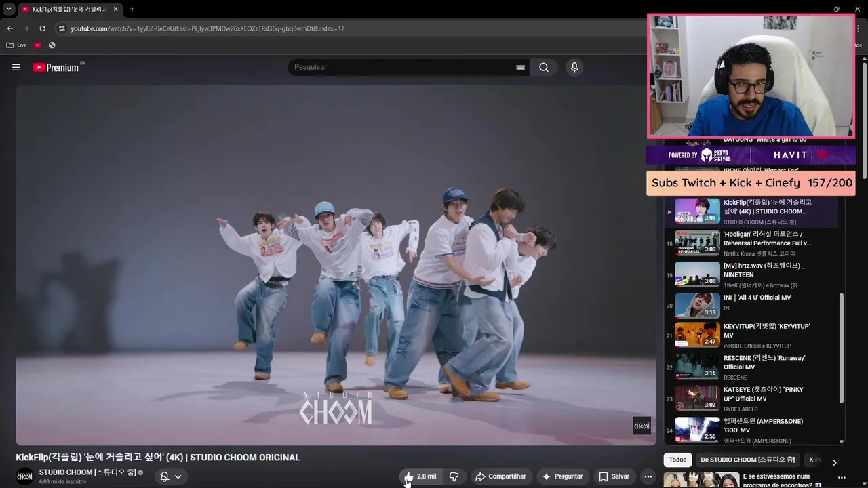
Task: Click the '6,03 mi de inscritos' text
Action: tap(62, 482)
